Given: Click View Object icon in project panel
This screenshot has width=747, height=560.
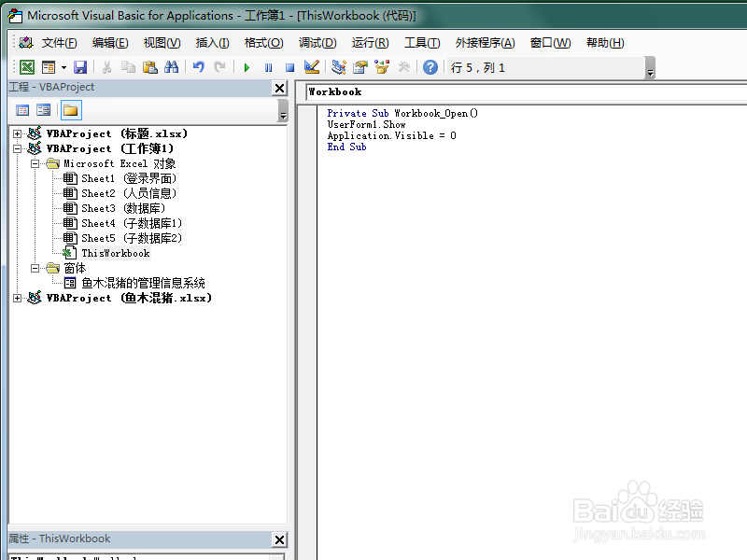Looking at the screenshot, I should 43,110.
